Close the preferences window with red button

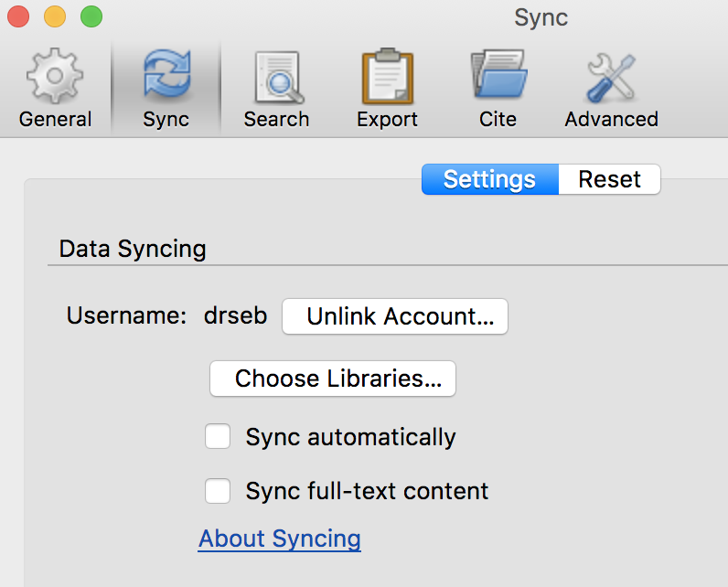click(18, 16)
